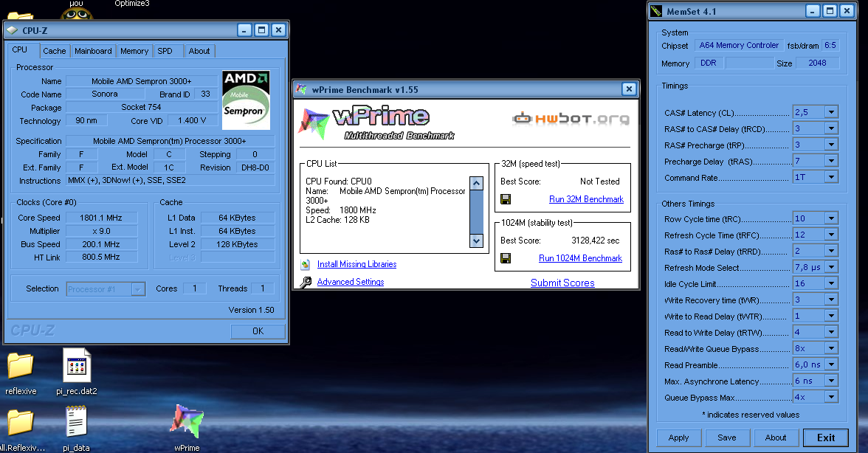Screen dimensions: 868x453
Task: Click the Run 1024M Benchmark link
Action: (580, 258)
